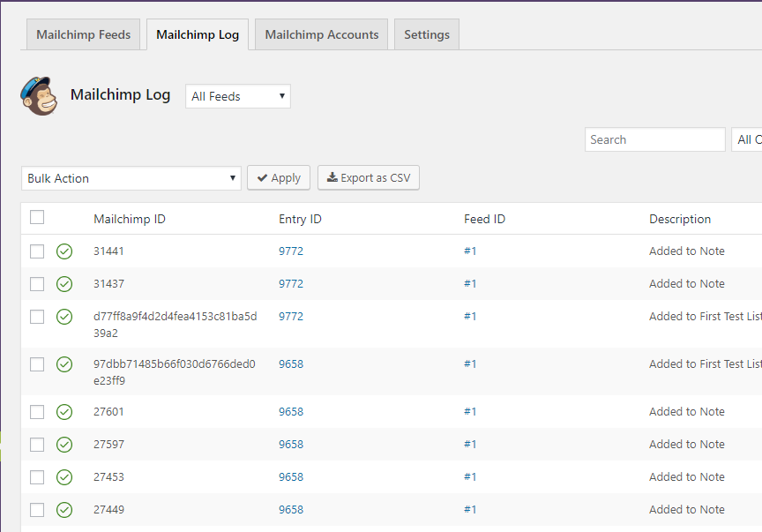Viewport: 762px width, 532px height.
Task: Click the Description column header
Action: pos(680,220)
